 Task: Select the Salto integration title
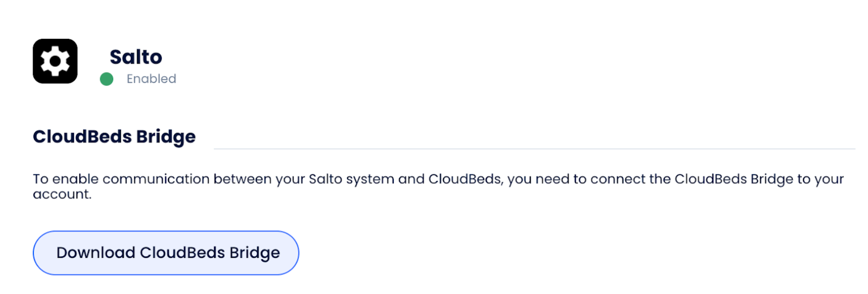(x=136, y=57)
